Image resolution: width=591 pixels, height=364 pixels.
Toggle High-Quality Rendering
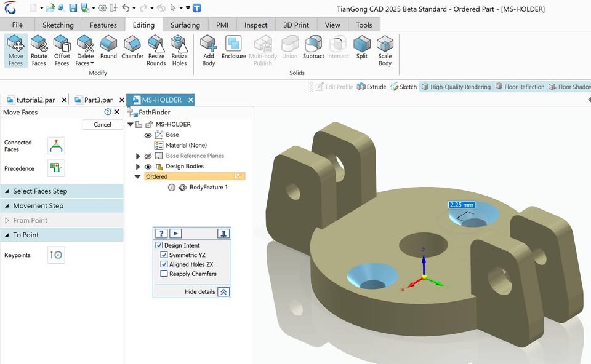456,87
